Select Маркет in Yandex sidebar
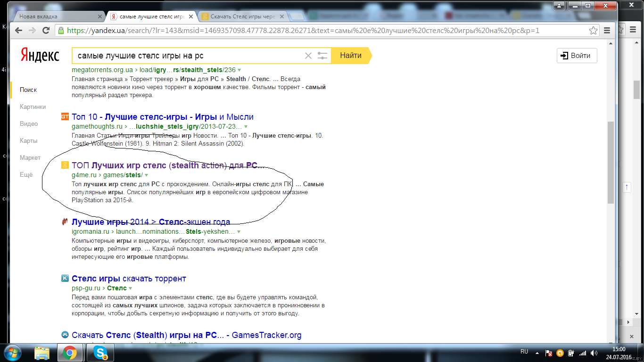The width and height of the screenshot is (644, 362). point(30,157)
